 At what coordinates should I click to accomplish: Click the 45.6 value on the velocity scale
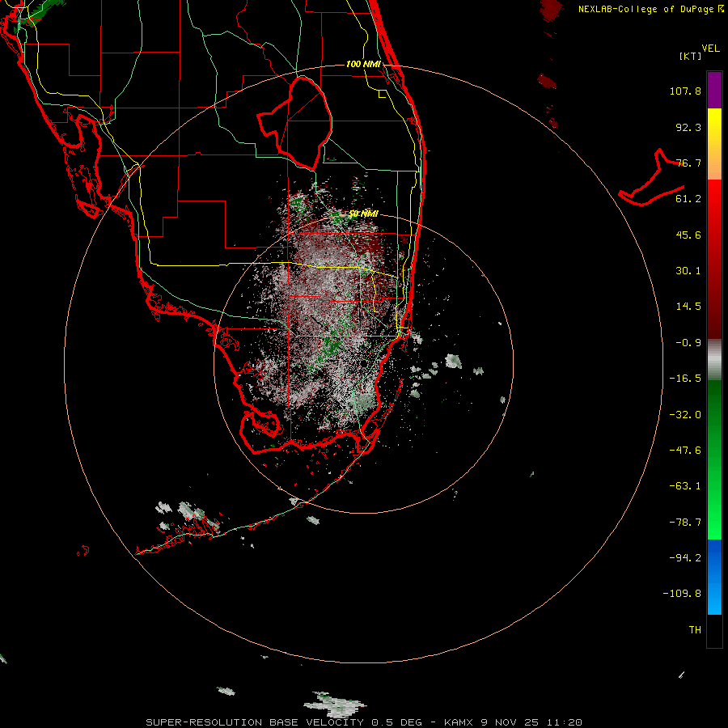pyautogui.click(x=688, y=235)
